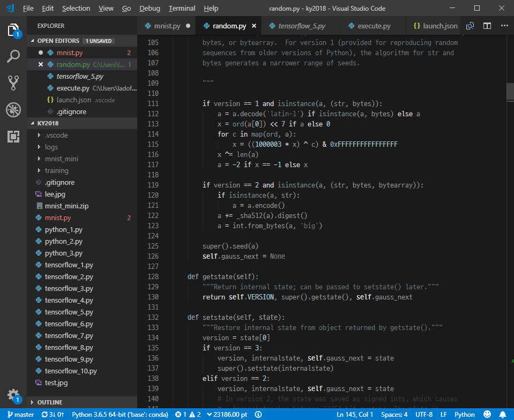Open the notifications bell
The height and width of the screenshot is (420, 514).
503,414
